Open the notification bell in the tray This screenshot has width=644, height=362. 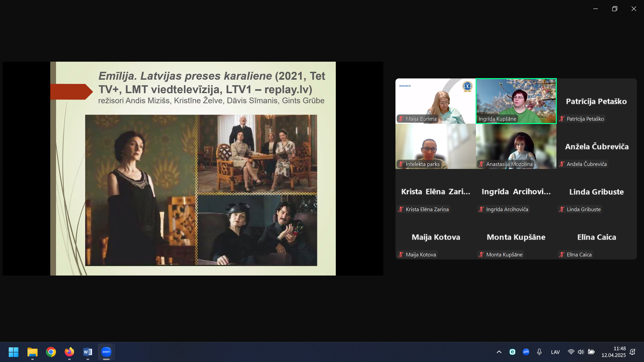click(633, 352)
